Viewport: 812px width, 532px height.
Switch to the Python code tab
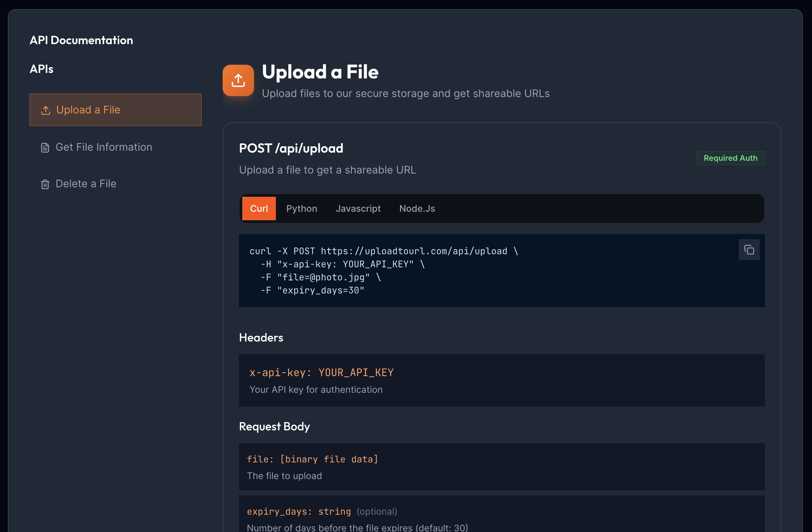(301, 208)
